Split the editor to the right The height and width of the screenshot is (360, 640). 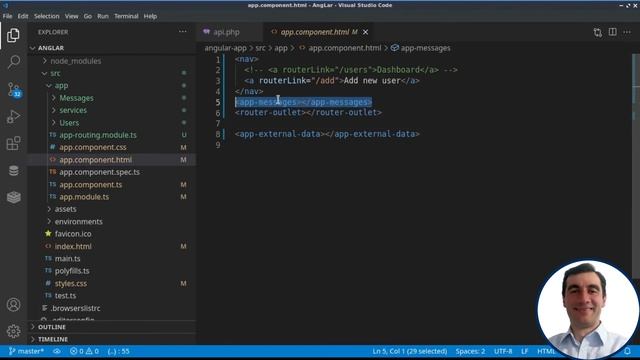tap(613, 32)
